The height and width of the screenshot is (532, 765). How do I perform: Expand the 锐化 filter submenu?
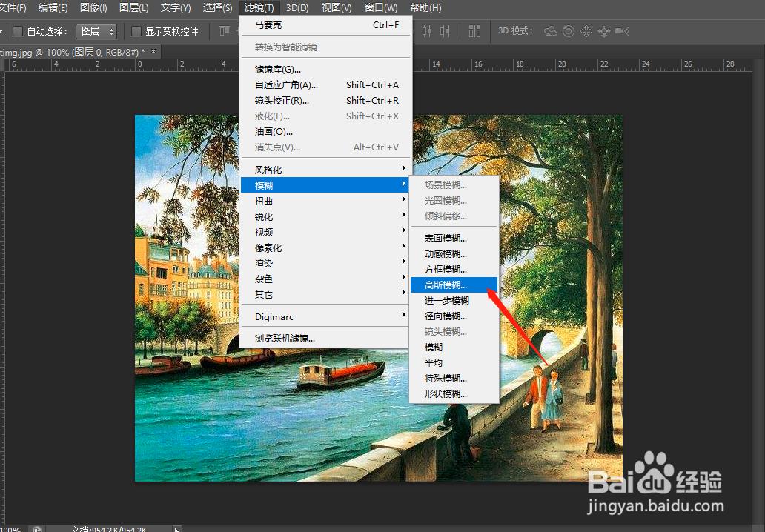pos(325,216)
